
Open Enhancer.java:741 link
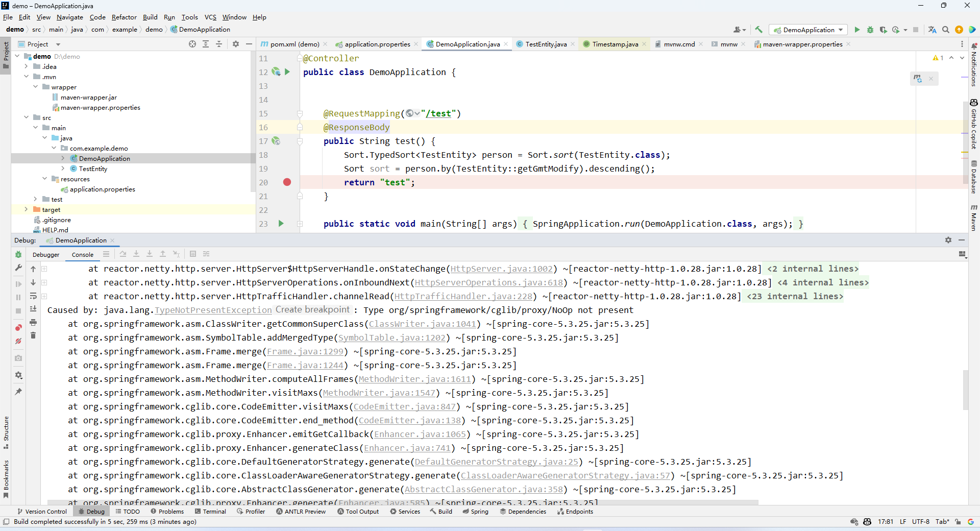click(407, 448)
